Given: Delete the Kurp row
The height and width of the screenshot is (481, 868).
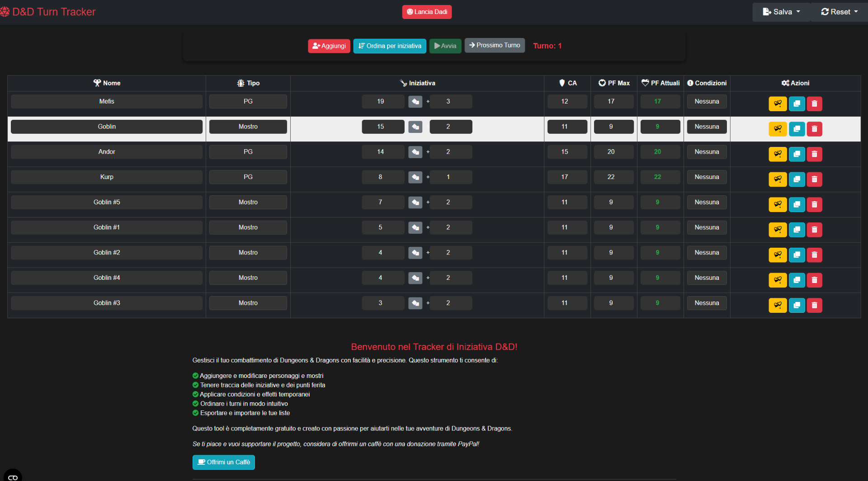Looking at the screenshot, I should pyautogui.click(x=814, y=179).
